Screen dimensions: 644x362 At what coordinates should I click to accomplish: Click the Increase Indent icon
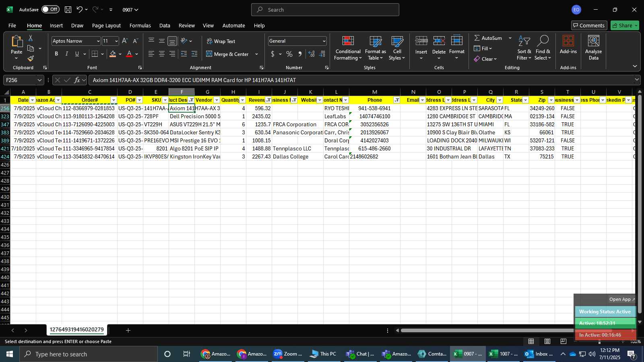point(194,54)
